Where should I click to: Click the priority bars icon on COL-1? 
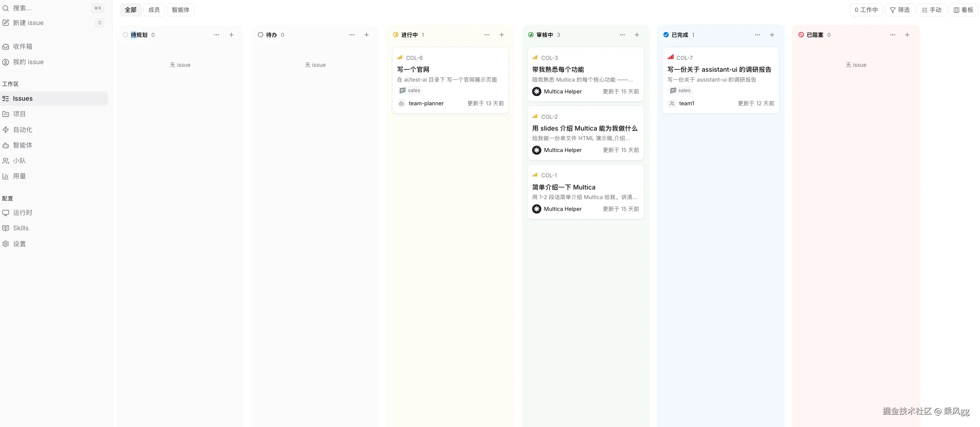535,175
